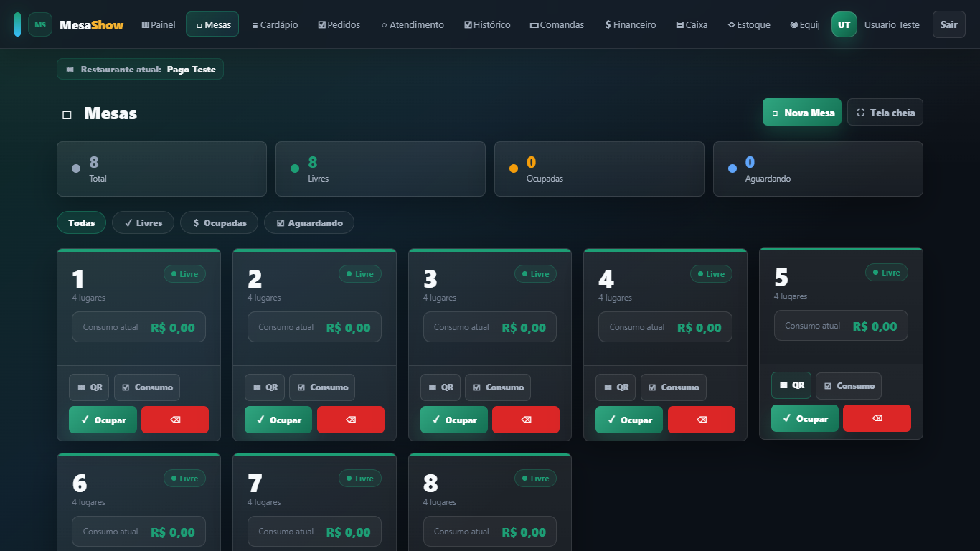Click red delete button on table 3
Viewport: 980px width, 551px height.
[526, 420]
